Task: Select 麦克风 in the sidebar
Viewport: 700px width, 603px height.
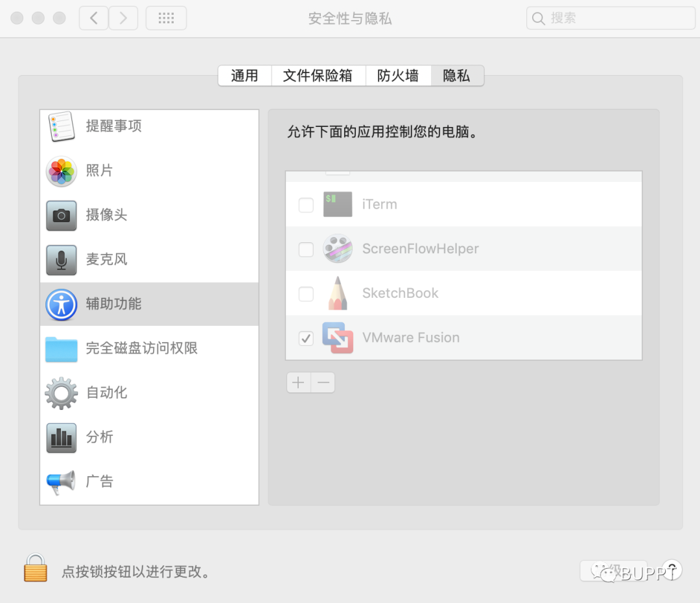Action: click(x=106, y=260)
